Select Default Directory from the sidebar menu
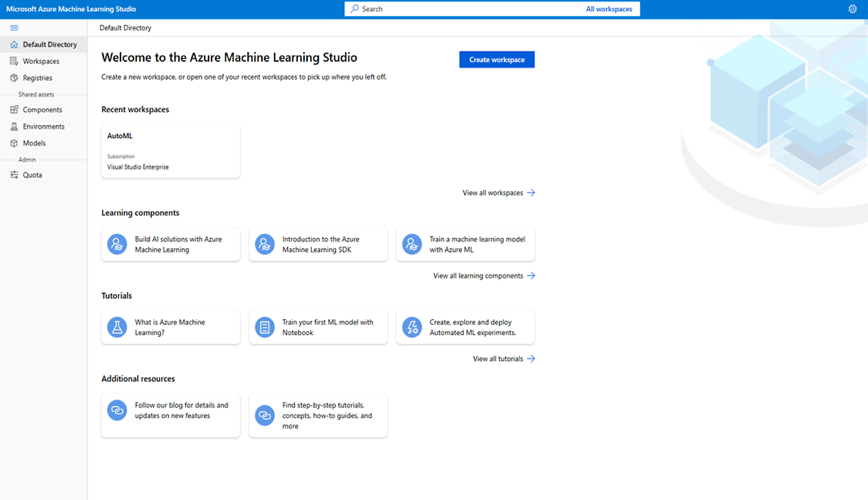The height and width of the screenshot is (500, 868). tap(50, 44)
